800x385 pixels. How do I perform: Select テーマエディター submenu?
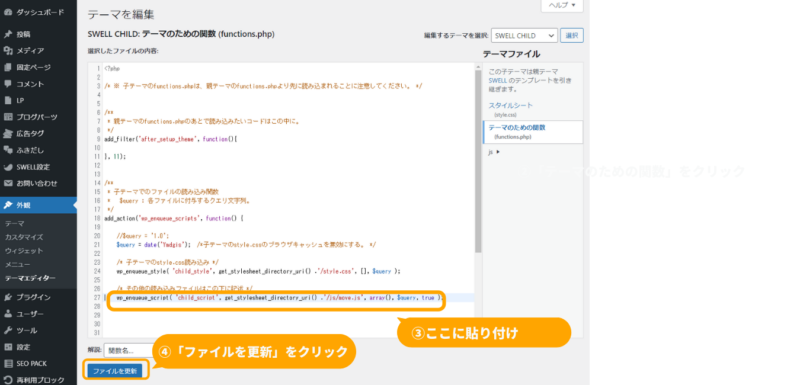(30, 278)
